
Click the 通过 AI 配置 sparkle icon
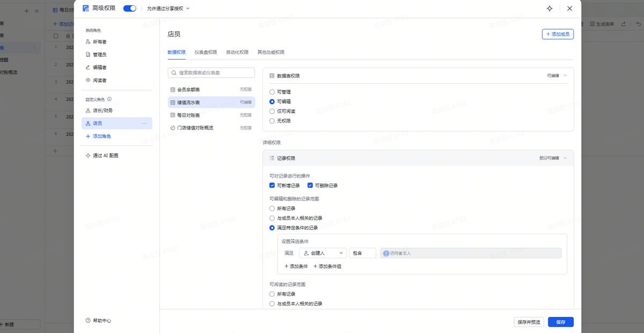[88, 156]
